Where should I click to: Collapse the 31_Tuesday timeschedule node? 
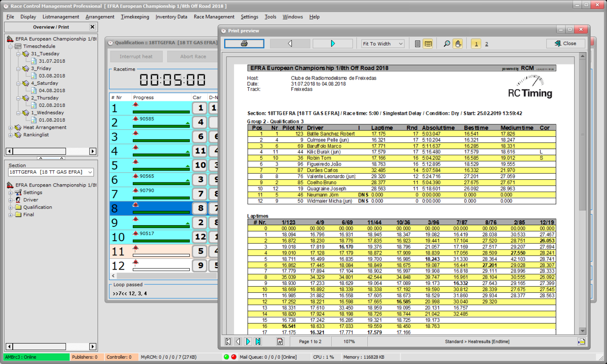pyautogui.click(x=18, y=53)
